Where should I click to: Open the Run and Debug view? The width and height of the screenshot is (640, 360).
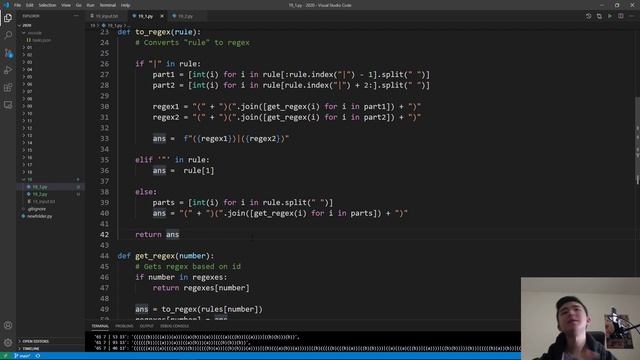click(8, 70)
